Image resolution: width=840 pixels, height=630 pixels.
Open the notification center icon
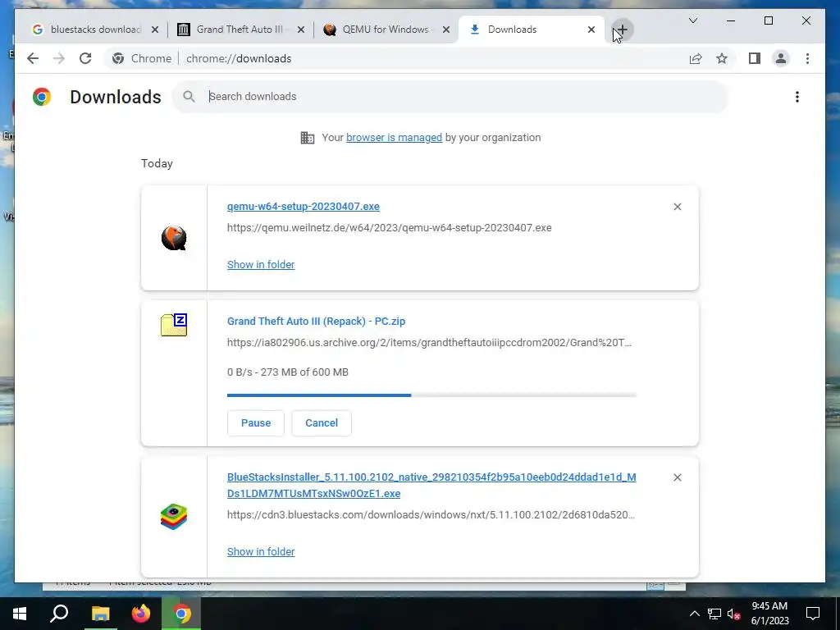click(813, 614)
